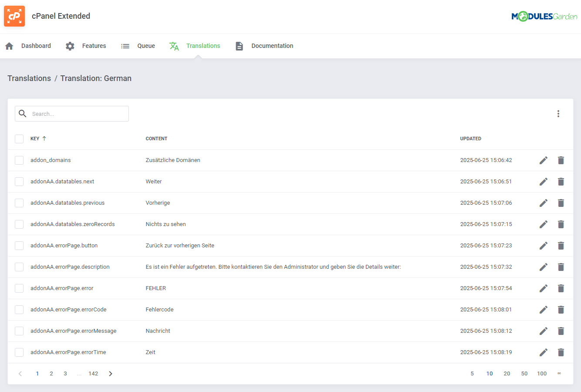Click the Translations language icon
The width and height of the screenshot is (581, 392).
174,46
